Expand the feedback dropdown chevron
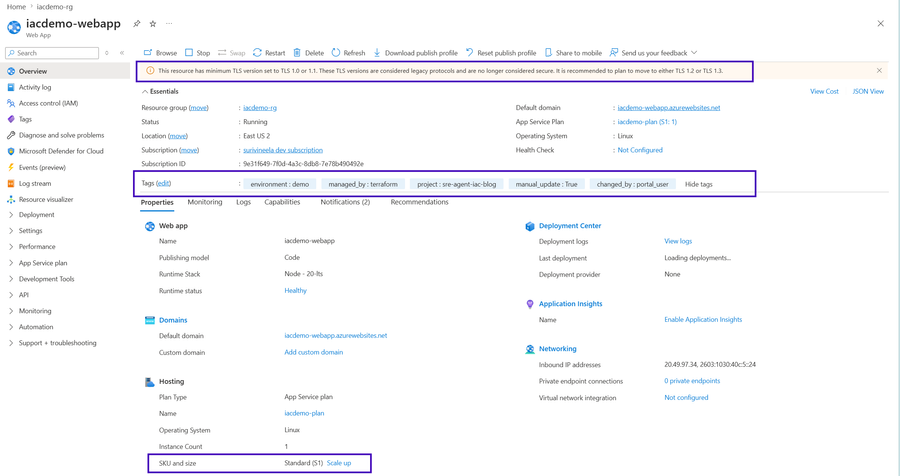The width and height of the screenshot is (900, 476). 694,53
